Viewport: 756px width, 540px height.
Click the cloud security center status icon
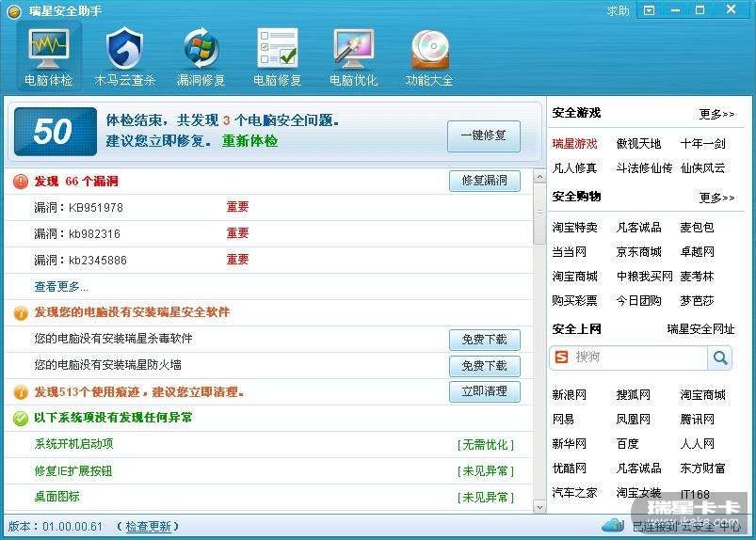(x=613, y=525)
